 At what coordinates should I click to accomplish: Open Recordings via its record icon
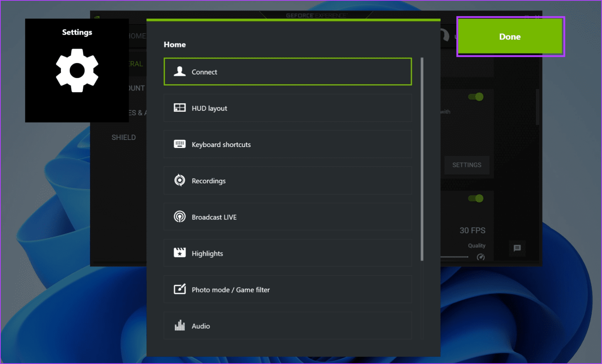click(180, 180)
